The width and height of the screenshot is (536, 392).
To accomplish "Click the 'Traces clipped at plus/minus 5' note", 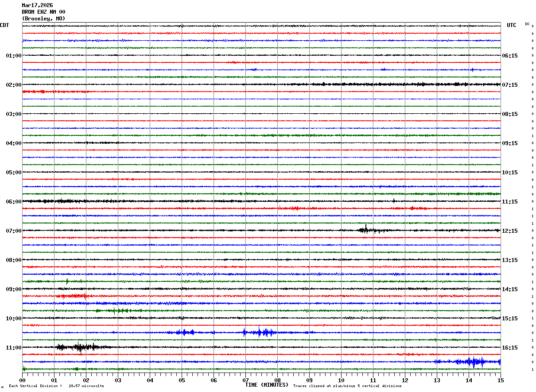I will [348, 386].
